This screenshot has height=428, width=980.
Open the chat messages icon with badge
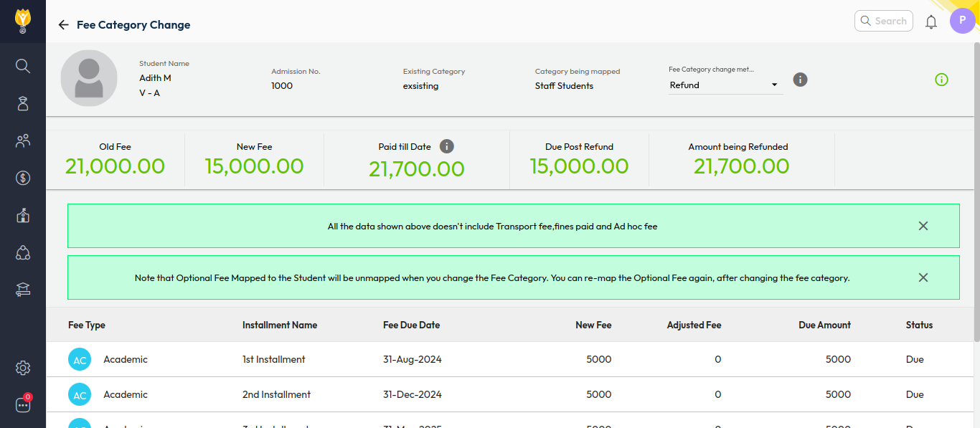(23, 405)
